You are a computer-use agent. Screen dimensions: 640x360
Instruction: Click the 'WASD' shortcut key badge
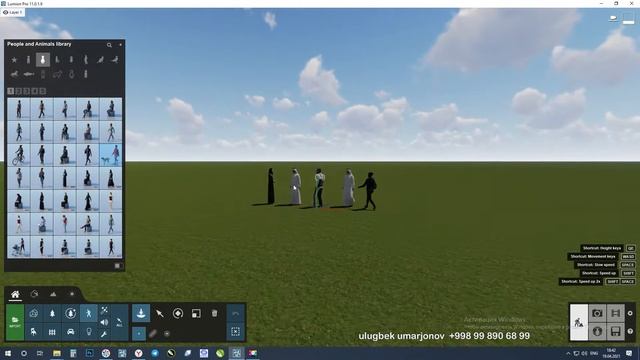click(628, 256)
